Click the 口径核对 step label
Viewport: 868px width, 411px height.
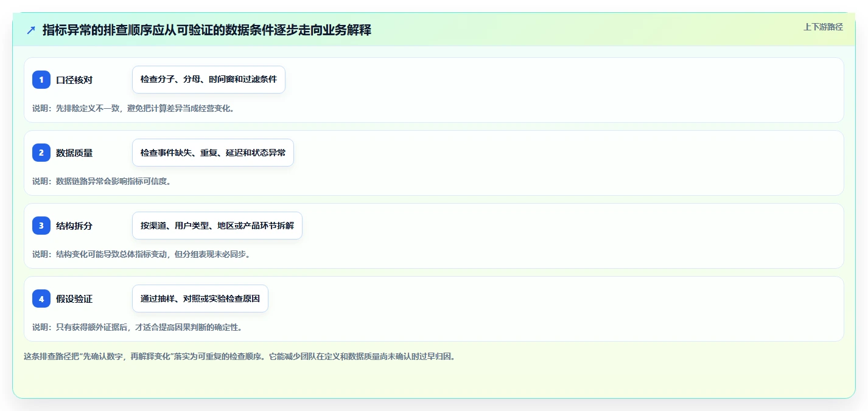click(74, 80)
